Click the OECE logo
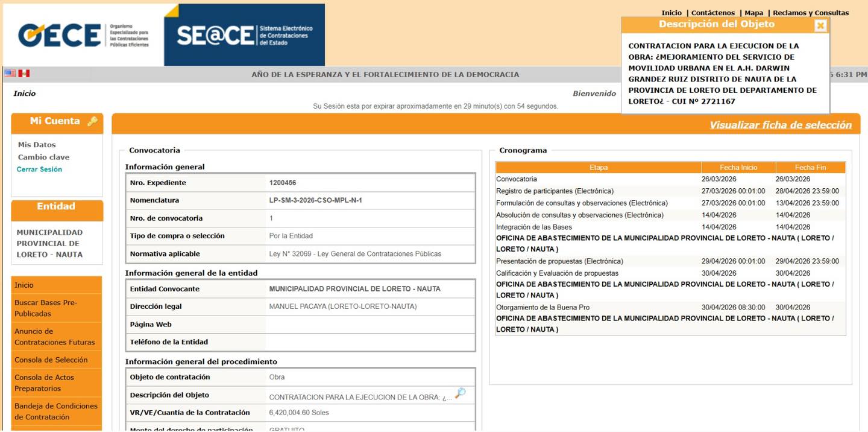The image size is (868, 432). click(x=83, y=36)
